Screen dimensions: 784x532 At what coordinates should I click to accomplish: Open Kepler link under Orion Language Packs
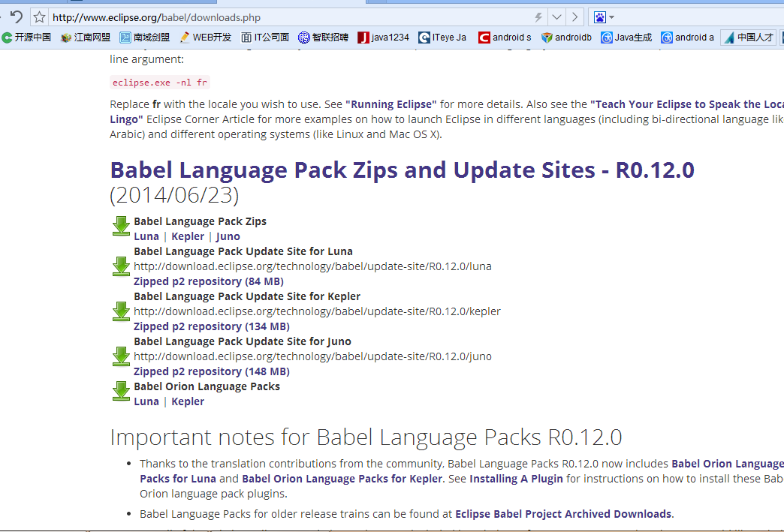(x=188, y=401)
